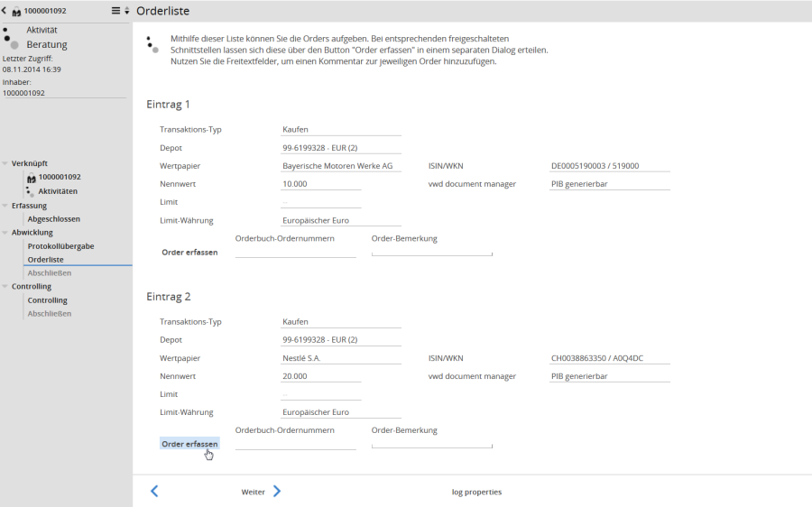Image resolution: width=812 pixels, height=507 pixels.
Task: Click the back arrow beside account 1000001092
Action: coord(5,11)
